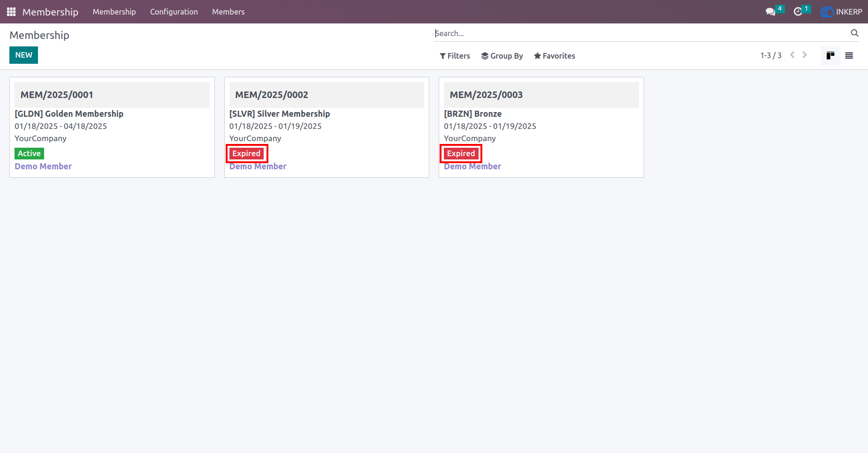Open Demo Member on MEM/2025/0002 card
Image resolution: width=868 pixels, height=453 pixels.
258,166
